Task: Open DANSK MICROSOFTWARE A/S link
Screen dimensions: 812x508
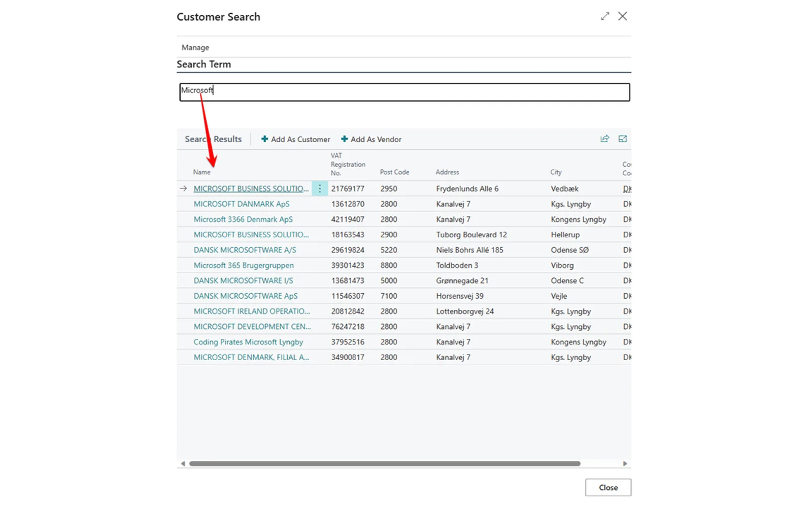Action: [245, 250]
